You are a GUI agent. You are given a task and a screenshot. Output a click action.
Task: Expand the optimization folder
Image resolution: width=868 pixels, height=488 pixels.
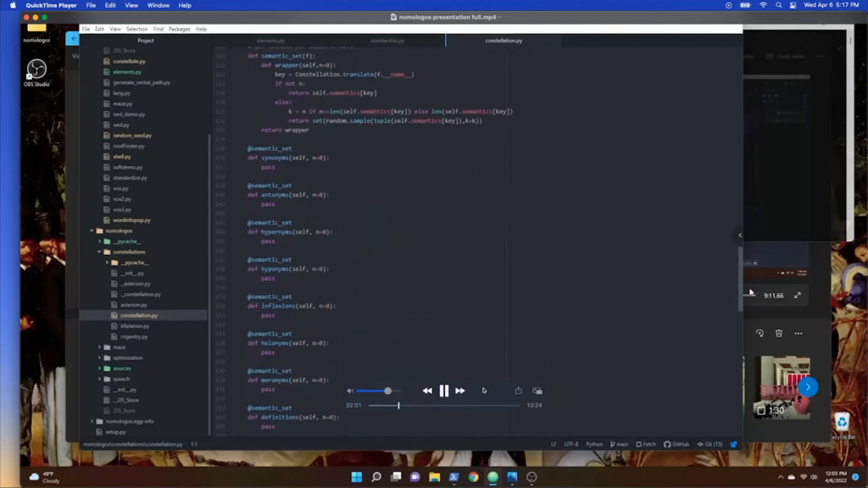click(100, 358)
